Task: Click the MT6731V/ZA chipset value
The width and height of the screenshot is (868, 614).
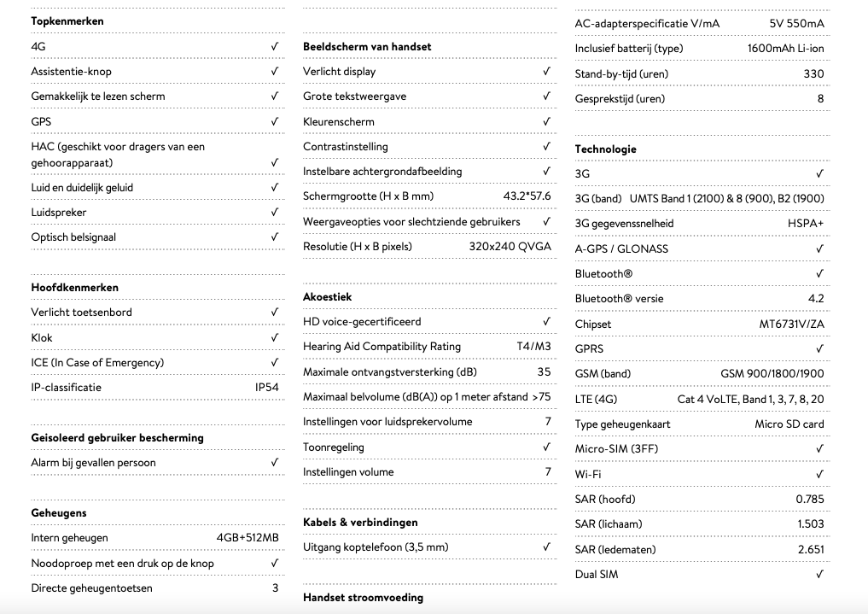Action: point(791,324)
